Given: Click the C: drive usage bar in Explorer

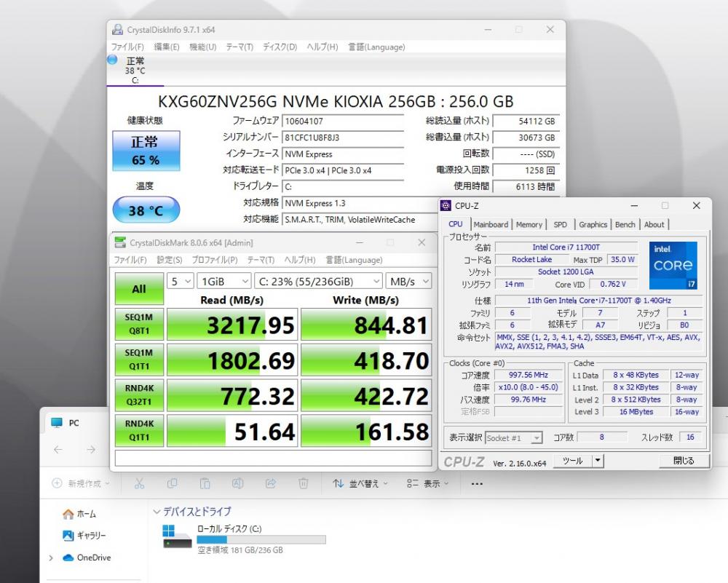Looking at the screenshot, I should click(x=261, y=539).
